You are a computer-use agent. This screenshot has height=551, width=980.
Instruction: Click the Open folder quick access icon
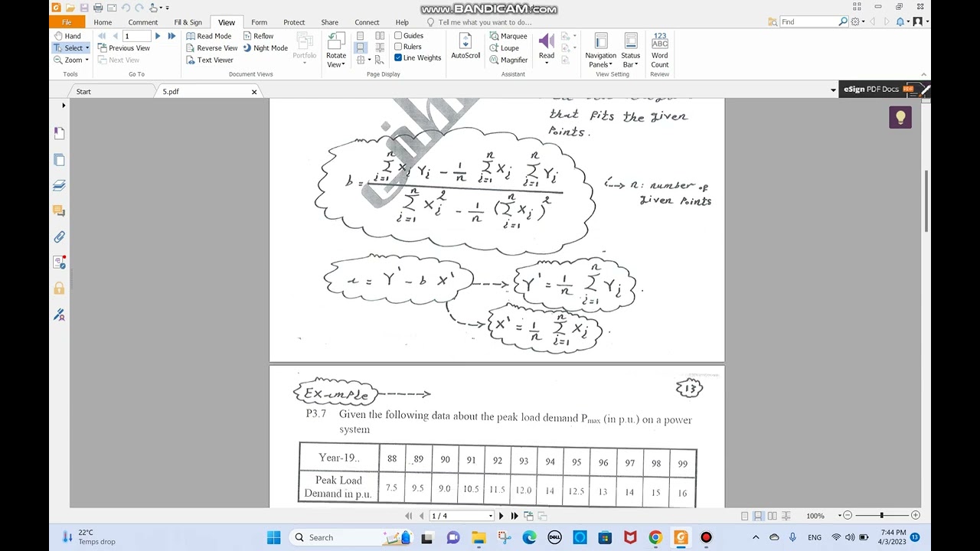coord(70,8)
